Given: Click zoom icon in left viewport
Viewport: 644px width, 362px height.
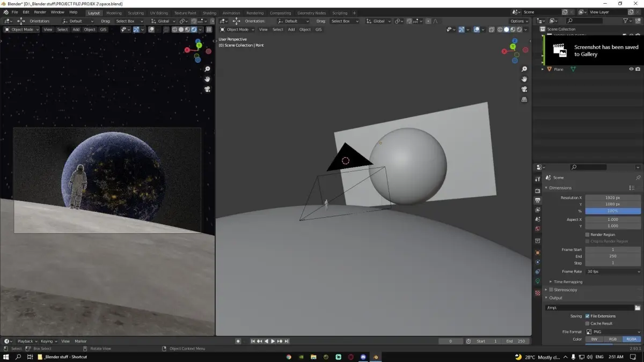Looking at the screenshot, I should pyautogui.click(x=207, y=69).
